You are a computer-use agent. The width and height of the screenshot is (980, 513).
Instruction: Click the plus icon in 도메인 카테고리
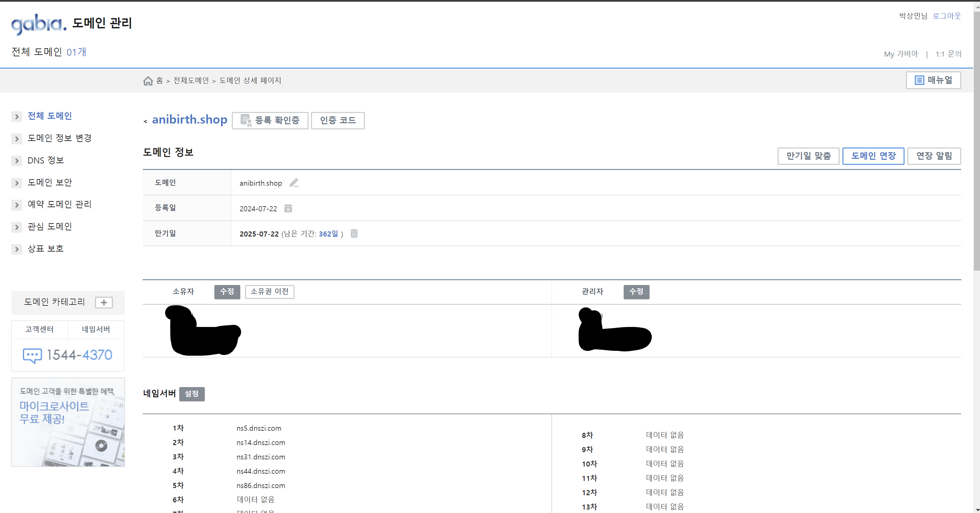click(x=103, y=302)
